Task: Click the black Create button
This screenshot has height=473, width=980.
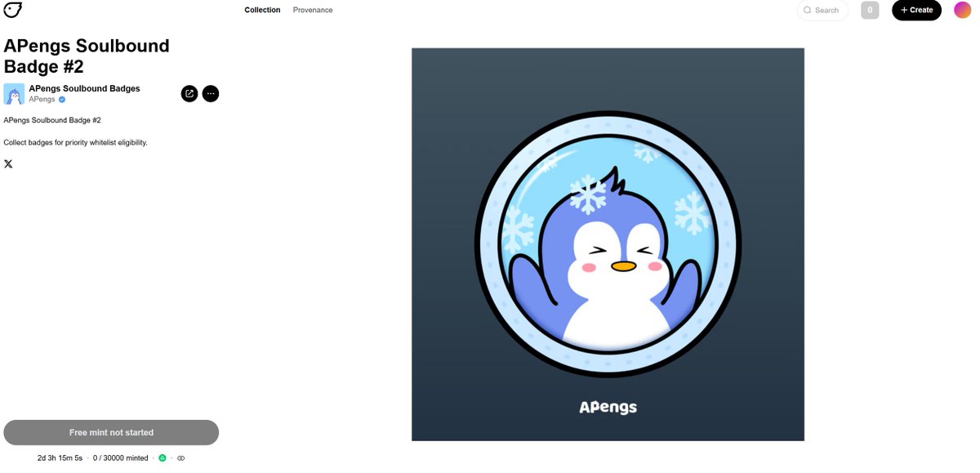Action: [916, 10]
